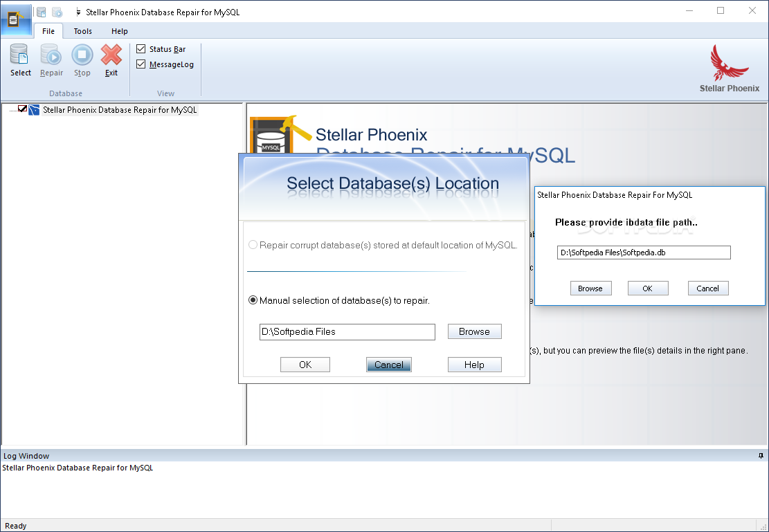The width and height of the screenshot is (769, 532).
Task: Open the application menu orb button
Action: tap(16, 19)
